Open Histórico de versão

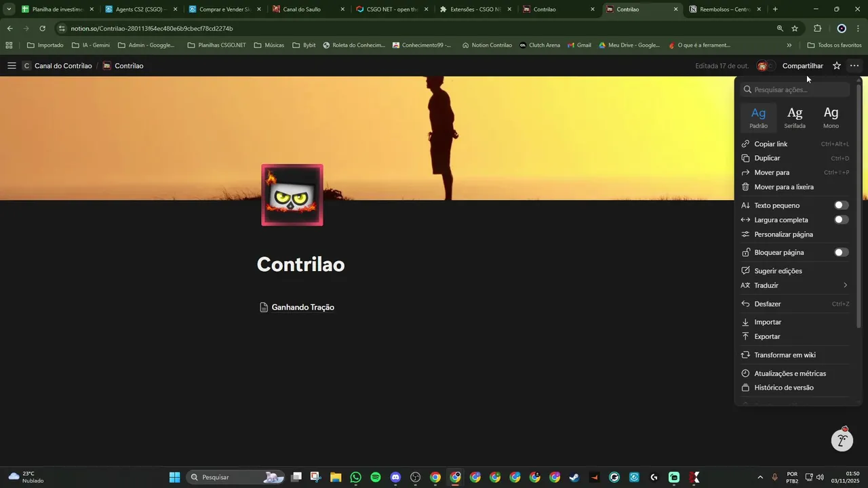795,388
